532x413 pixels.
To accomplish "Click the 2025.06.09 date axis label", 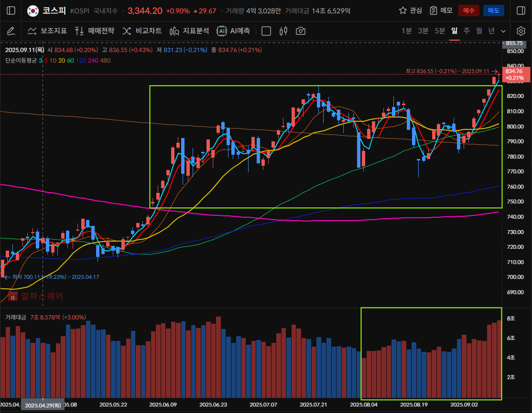I will tap(163, 404).
